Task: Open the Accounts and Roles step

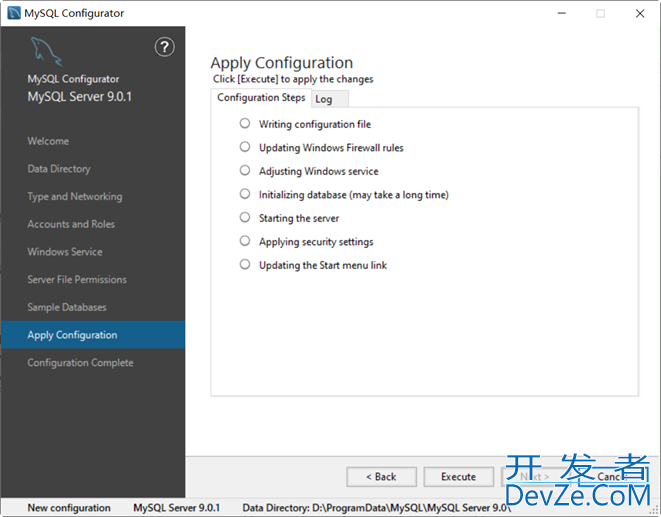Action: pyautogui.click(x=71, y=224)
